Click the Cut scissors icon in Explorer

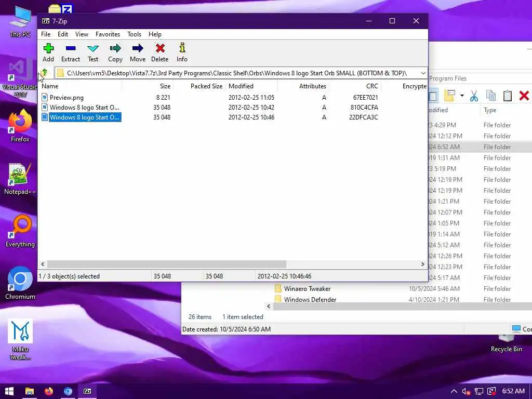(x=474, y=96)
